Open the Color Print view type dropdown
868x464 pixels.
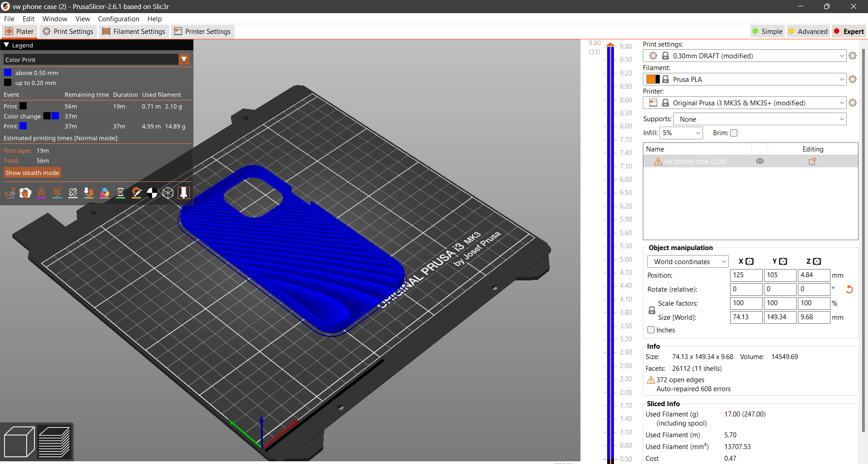pos(184,59)
